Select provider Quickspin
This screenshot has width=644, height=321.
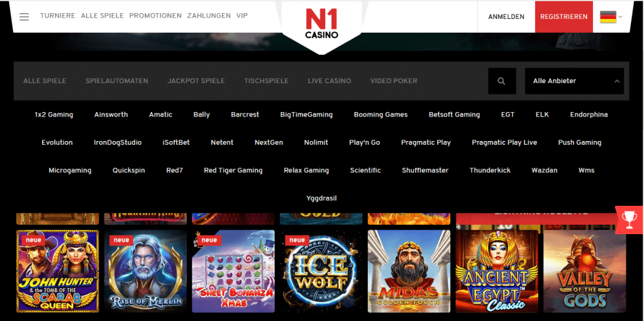tap(128, 170)
